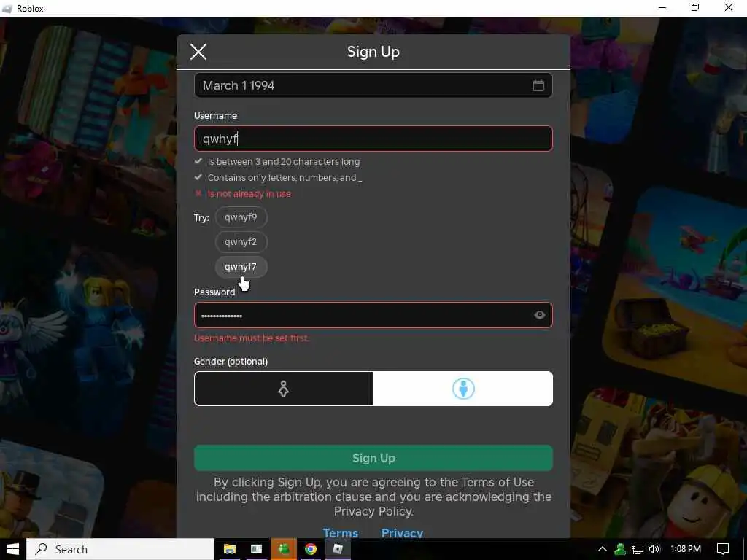
Task: Select the male gender option
Action: pos(463,389)
